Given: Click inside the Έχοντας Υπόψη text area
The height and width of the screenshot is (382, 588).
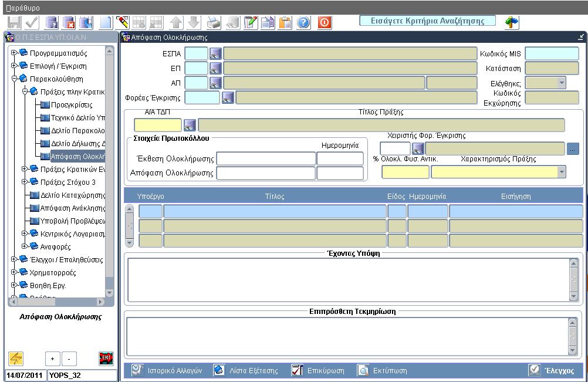Looking at the screenshot, I should tap(349, 280).
